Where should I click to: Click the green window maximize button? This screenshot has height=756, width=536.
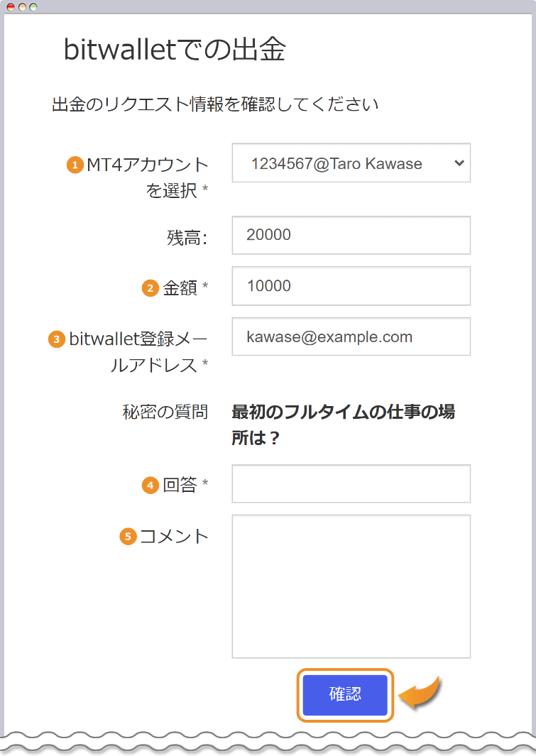[33, 7]
